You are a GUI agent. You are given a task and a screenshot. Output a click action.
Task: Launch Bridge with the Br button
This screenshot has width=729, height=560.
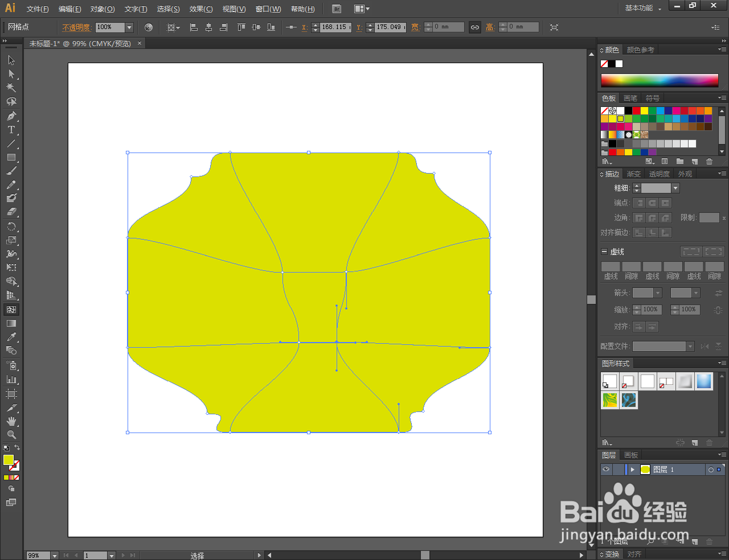[x=337, y=9]
